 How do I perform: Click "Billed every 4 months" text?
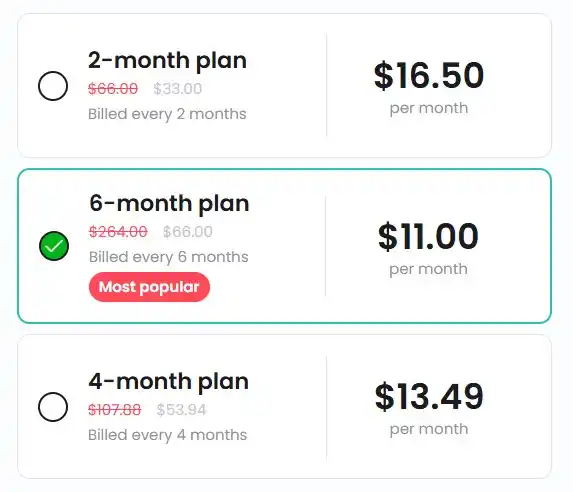point(168,435)
